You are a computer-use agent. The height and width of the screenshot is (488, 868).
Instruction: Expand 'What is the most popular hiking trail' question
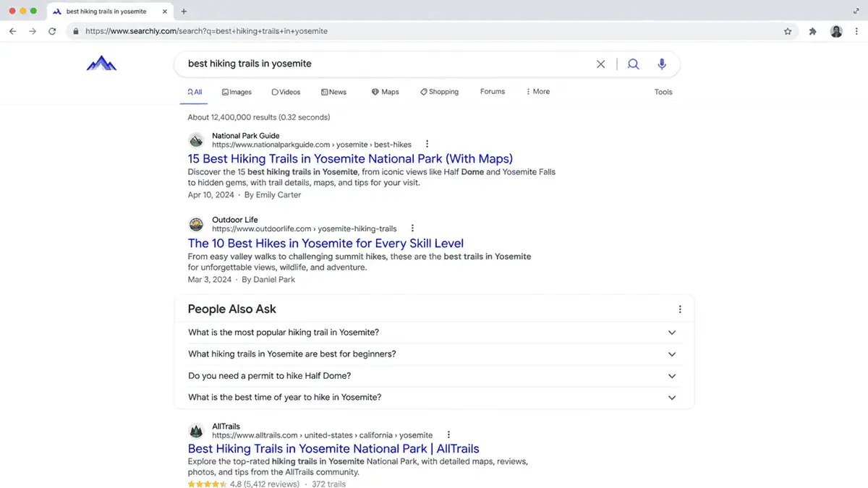434,333
